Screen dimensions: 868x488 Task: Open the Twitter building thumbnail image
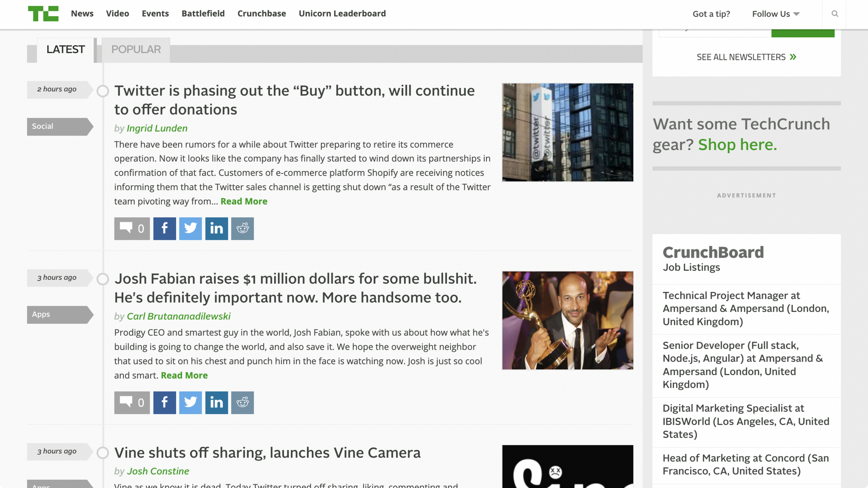tap(567, 132)
